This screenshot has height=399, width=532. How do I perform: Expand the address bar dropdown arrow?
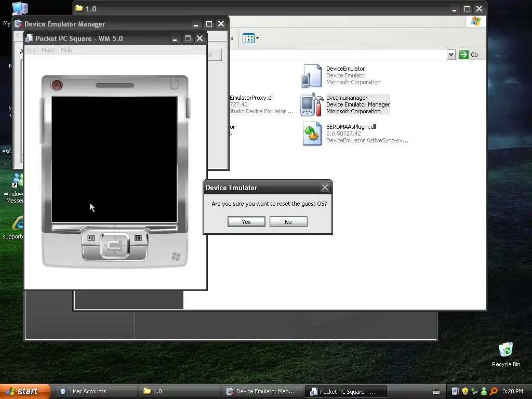tap(451, 55)
